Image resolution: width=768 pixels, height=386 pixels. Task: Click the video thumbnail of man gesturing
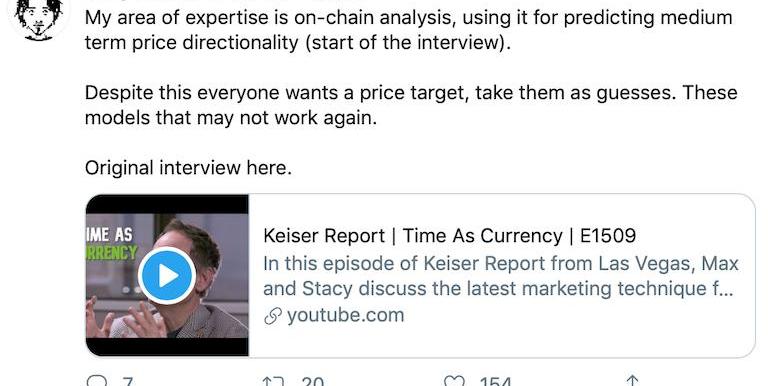[x=167, y=275]
